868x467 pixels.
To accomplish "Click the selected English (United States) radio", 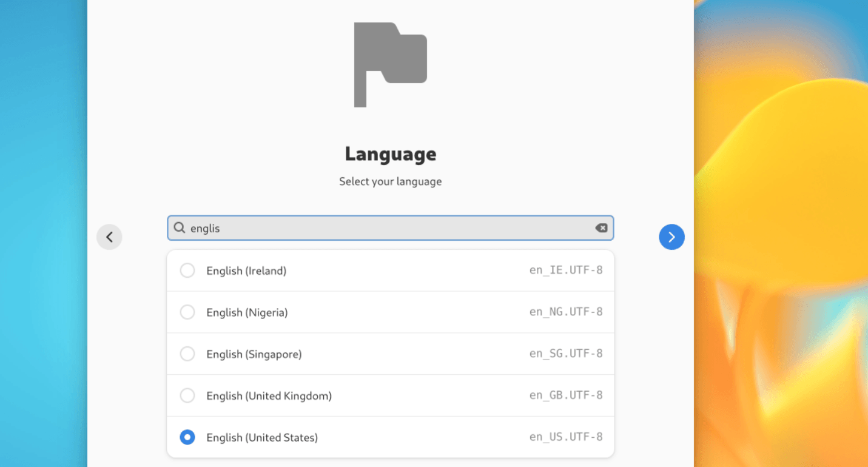I will pyautogui.click(x=187, y=437).
